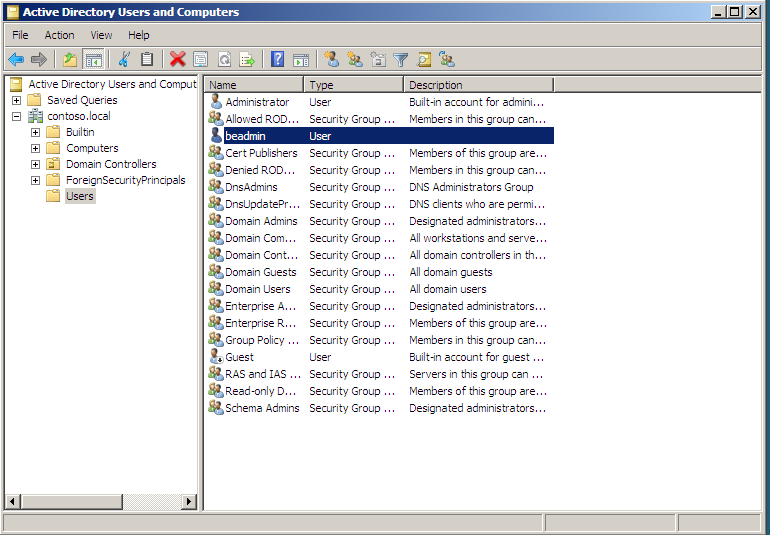The height and width of the screenshot is (535, 770).
Task: Go up one level with folder-arrow icon
Action: pos(70,60)
